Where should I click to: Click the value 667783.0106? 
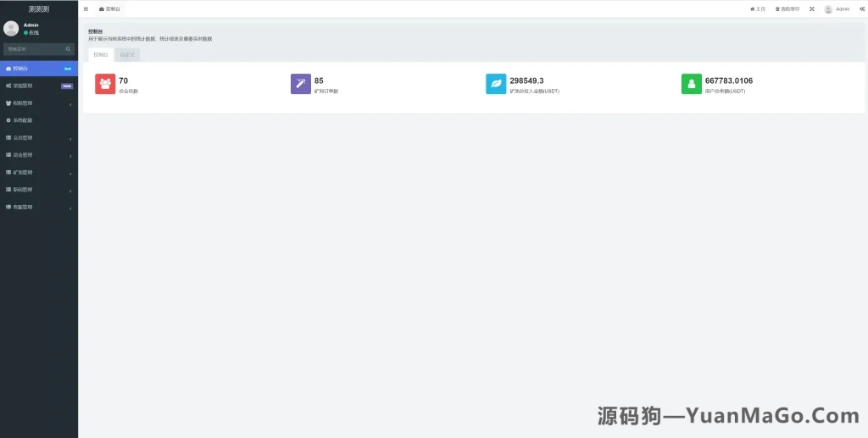point(729,80)
